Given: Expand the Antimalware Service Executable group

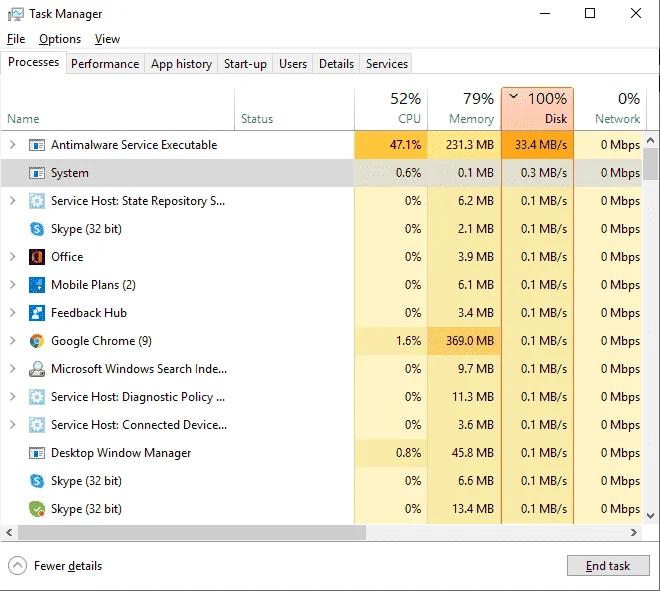Looking at the screenshot, I should pyautogui.click(x=13, y=145).
